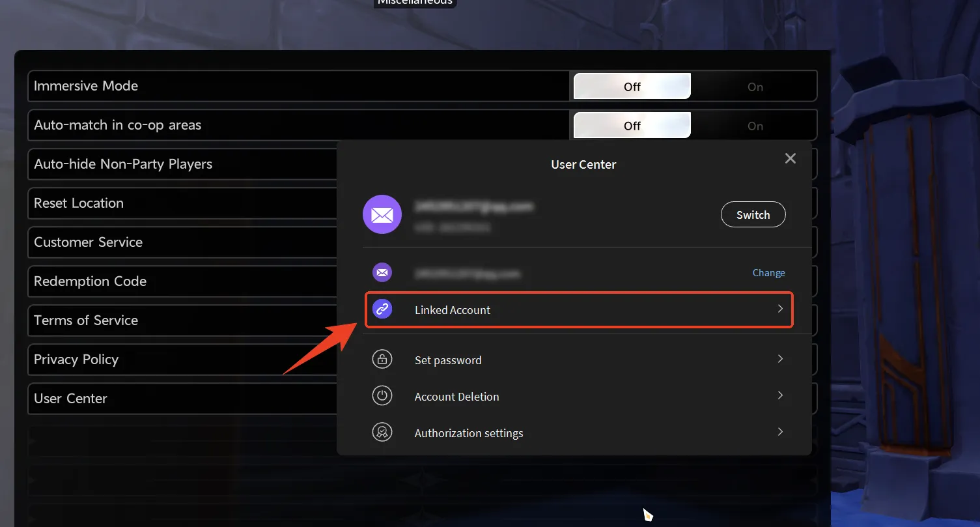Switch Auto-match in co-op areas off
This screenshot has height=527, width=980.
[x=632, y=126]
